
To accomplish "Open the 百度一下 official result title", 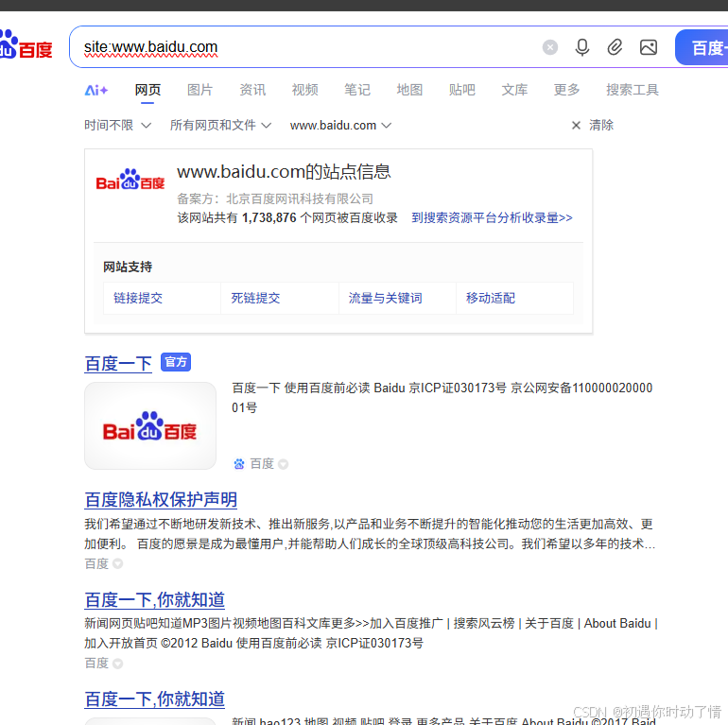I will [x=118, y=363].
